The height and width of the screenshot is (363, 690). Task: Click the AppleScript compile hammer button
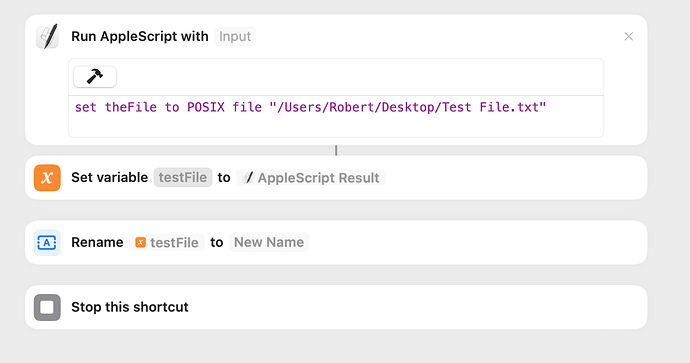click(95, 77)
